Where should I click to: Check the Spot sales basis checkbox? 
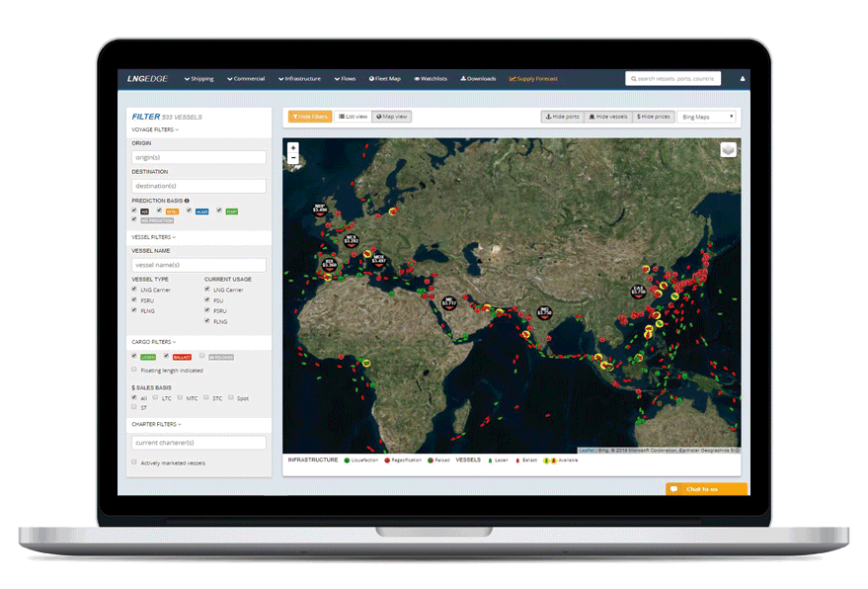click(230, 396)
